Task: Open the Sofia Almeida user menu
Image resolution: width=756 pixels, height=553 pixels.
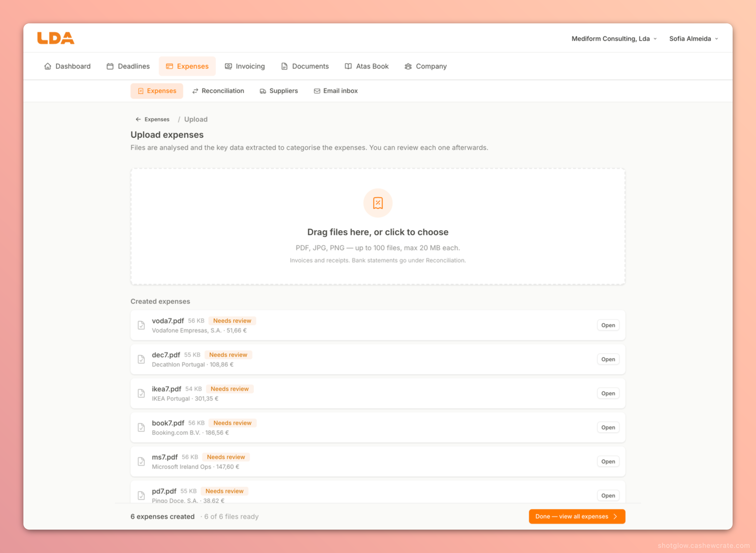Action: pyautogui.click(x=694, y=38)
